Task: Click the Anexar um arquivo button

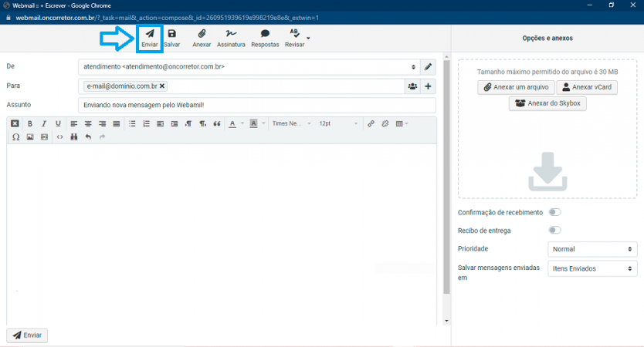Action: (516, 87)
